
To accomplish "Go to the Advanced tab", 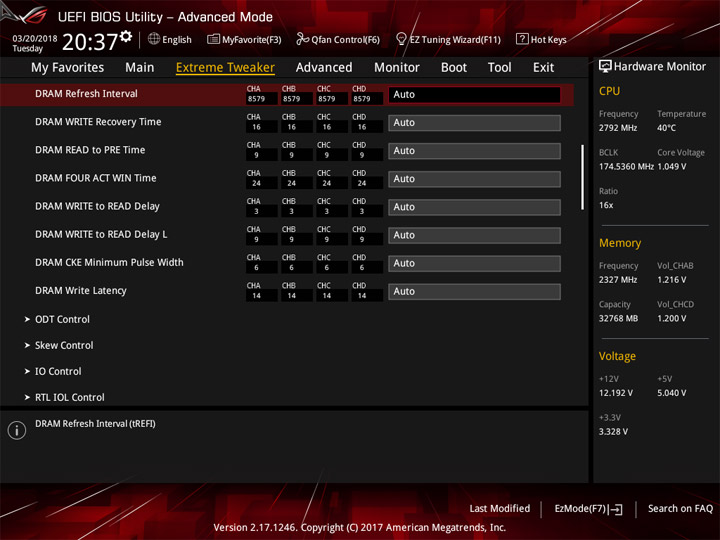I will pos(324,68).
